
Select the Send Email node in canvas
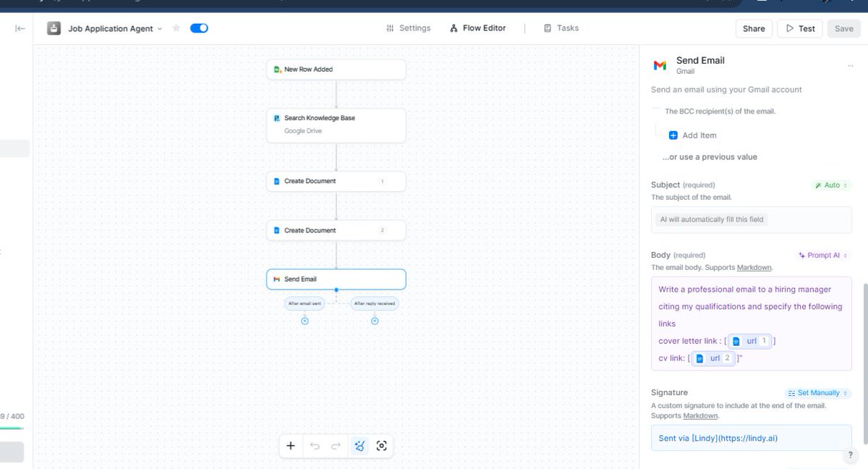(x=336, y=279)
